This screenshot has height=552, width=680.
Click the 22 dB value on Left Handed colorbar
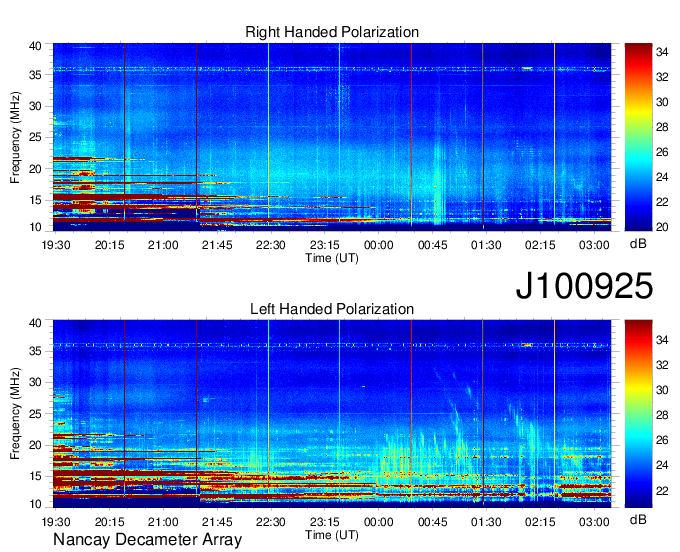[662, 491]
